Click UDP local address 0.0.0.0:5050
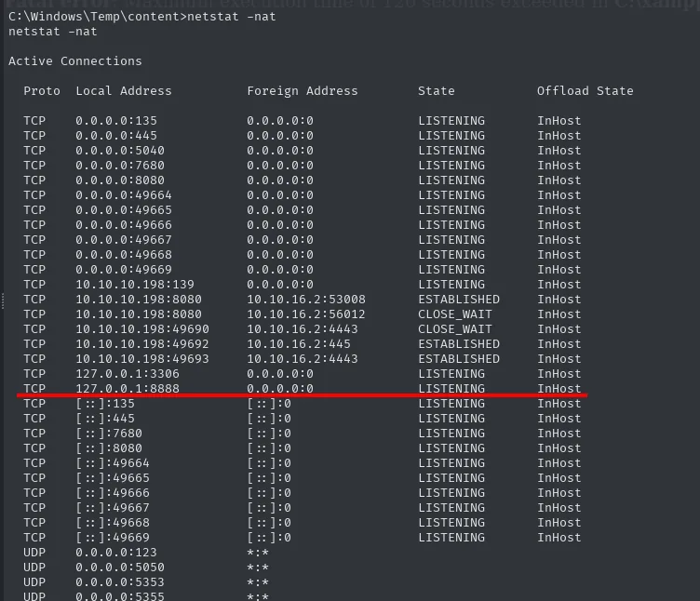This screenshot has height=601, width=700. (x=120, y=568)
